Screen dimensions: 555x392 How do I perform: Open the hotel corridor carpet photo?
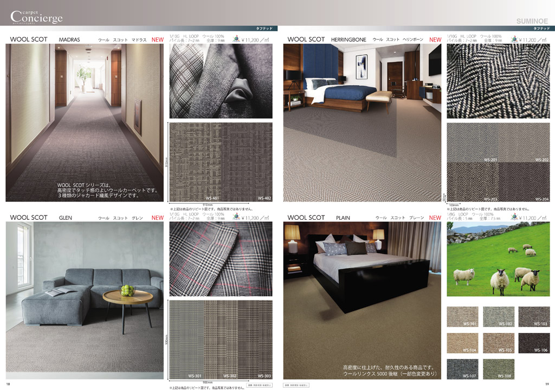tap(85, 123)
